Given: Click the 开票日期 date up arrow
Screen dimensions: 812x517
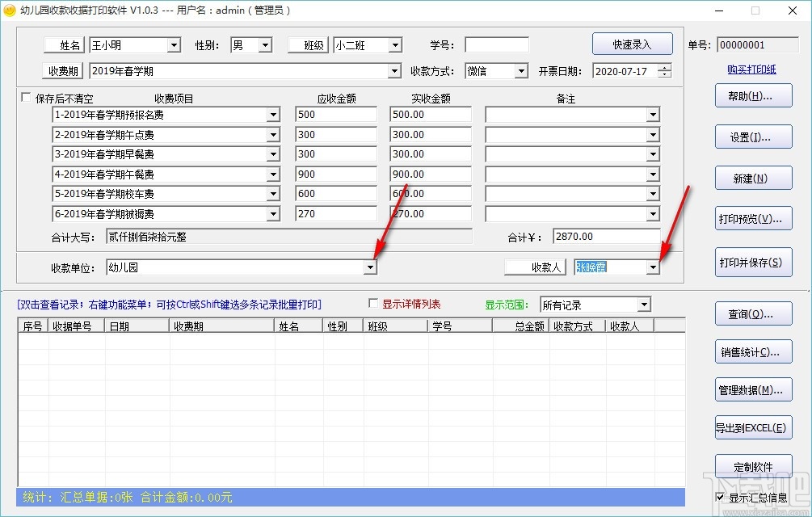Looking at the screenshot, I should 664,67.
